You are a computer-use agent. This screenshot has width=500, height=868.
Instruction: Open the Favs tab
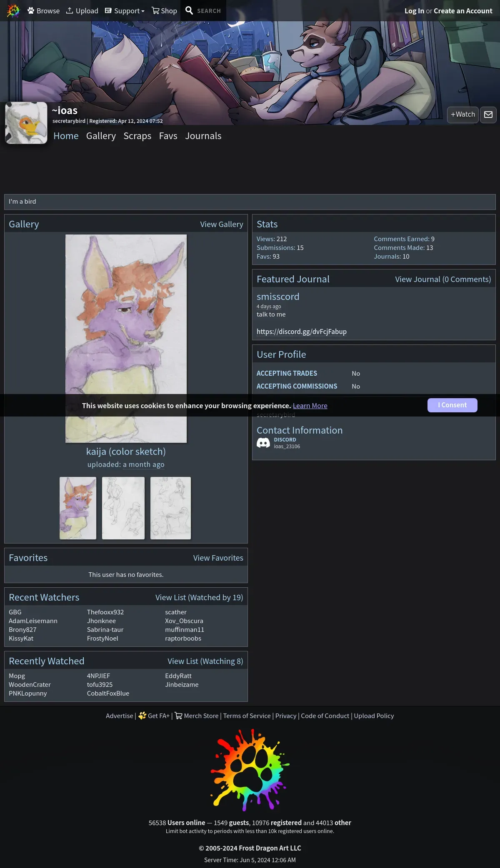(168, 136)
